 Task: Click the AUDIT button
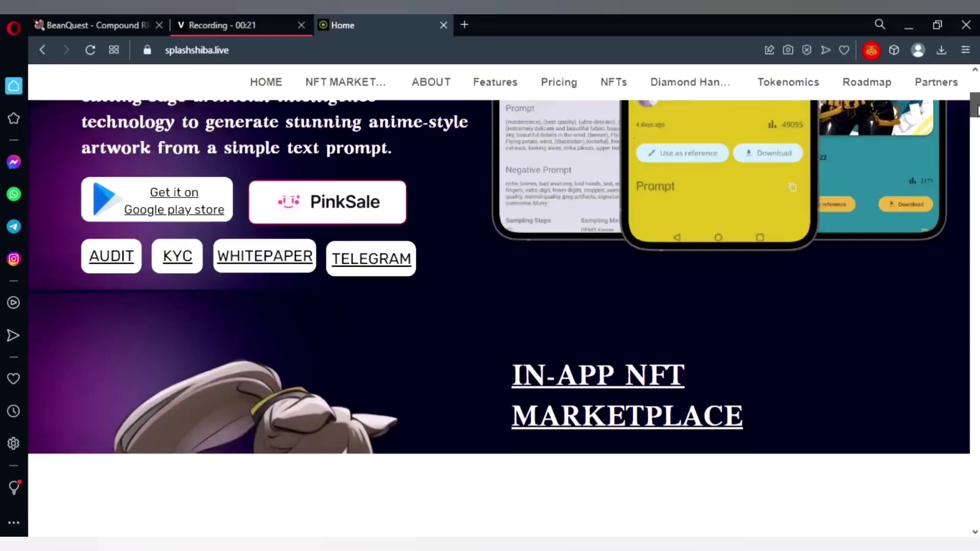click(x=111, y=256)
